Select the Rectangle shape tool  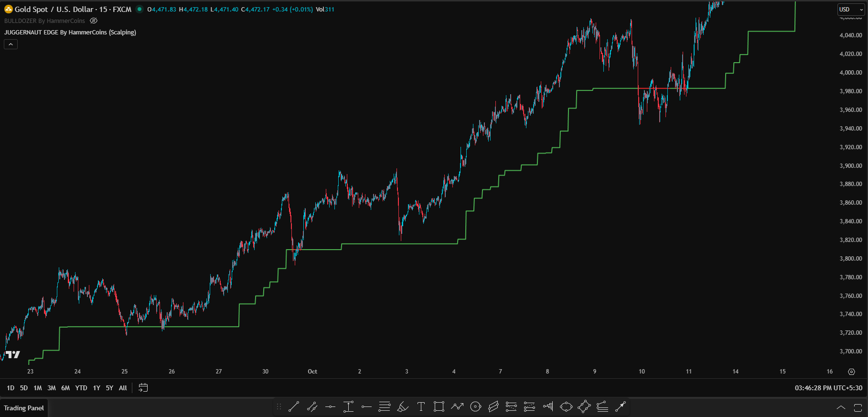click(439, 407)
